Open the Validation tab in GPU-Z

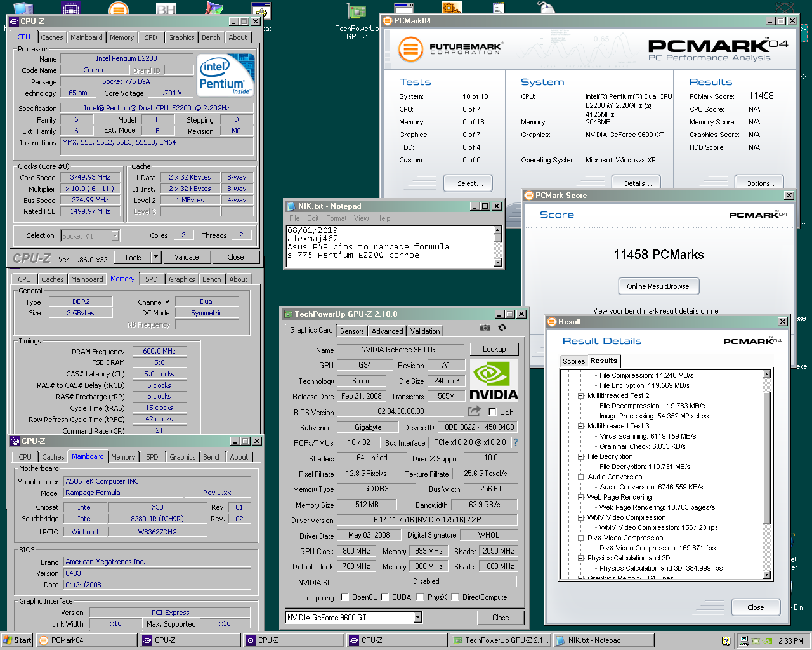[425, 331]
